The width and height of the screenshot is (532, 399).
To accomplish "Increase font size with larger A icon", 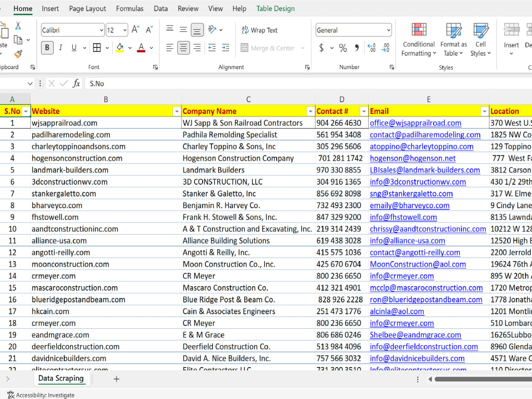I will point(135,30).
